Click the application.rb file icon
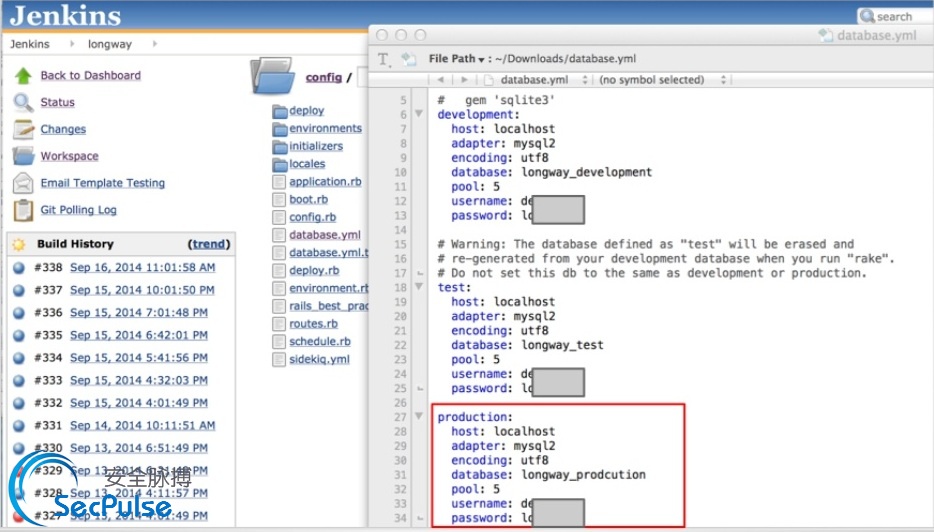The image size is (934, 532). (279, 182)
